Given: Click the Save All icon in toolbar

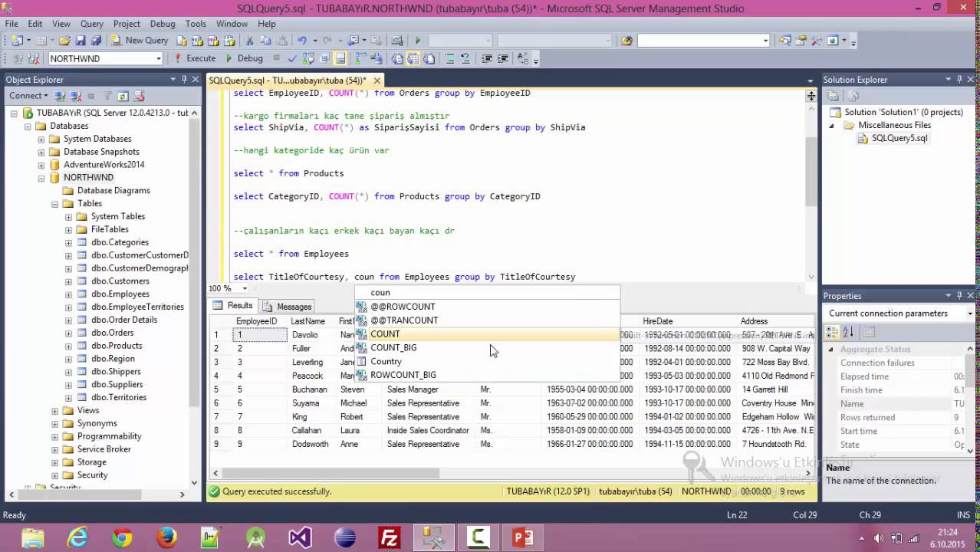Looking at the screenshot, I should pos(96,41).
